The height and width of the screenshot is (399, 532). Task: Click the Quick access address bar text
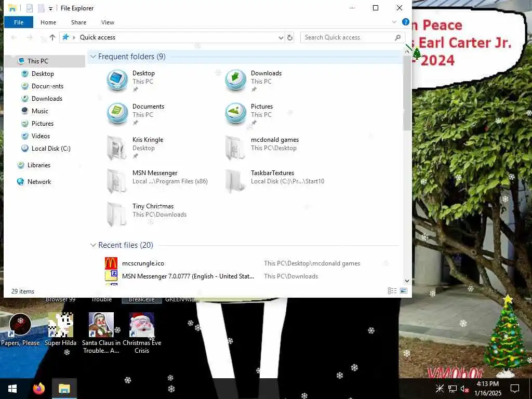(97, 37)
